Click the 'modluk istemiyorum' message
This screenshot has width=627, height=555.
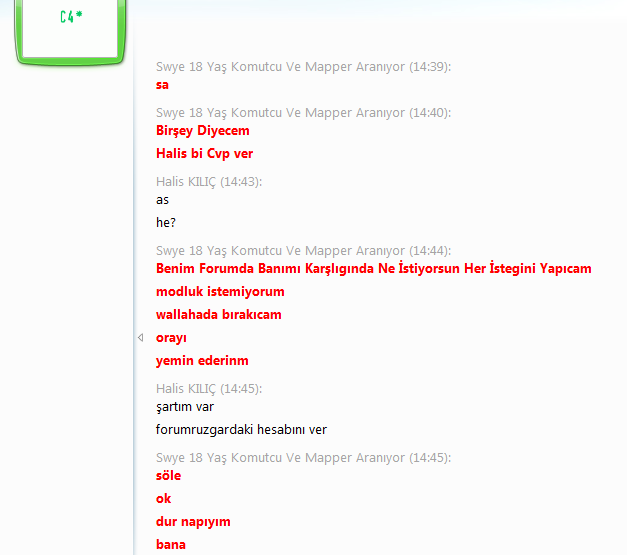tap(220, 292)
